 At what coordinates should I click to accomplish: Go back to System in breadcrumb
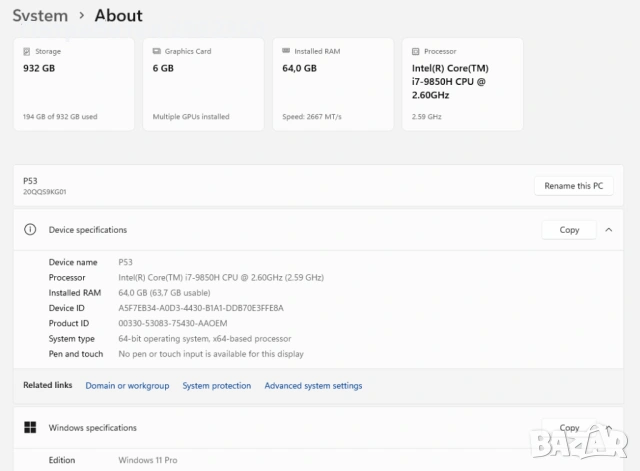click(x=41, y=16)
